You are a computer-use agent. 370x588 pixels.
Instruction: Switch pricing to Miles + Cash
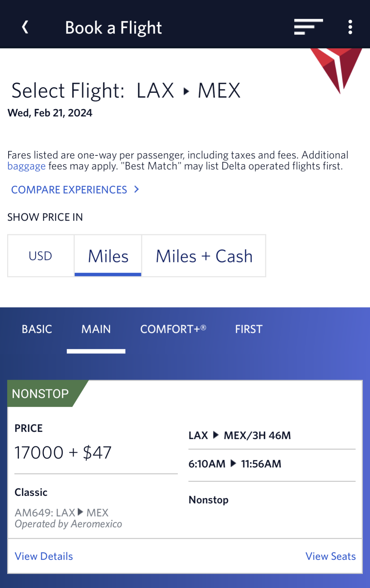(204, 256)
